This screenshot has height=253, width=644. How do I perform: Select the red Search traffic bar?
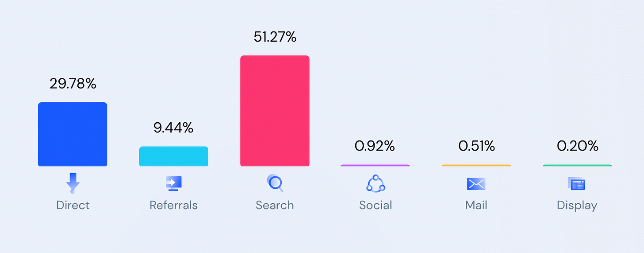point(275,111)
